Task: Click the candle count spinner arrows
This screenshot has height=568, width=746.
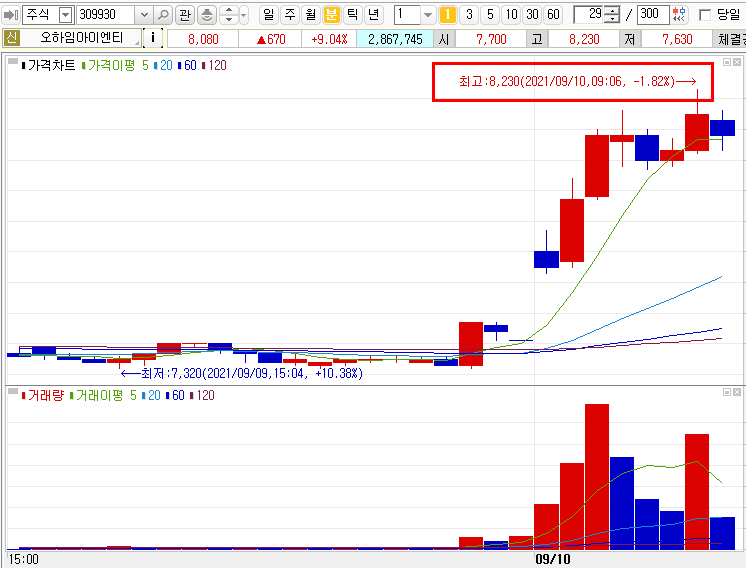Action: pyautogui.click(x=612, y=15)
